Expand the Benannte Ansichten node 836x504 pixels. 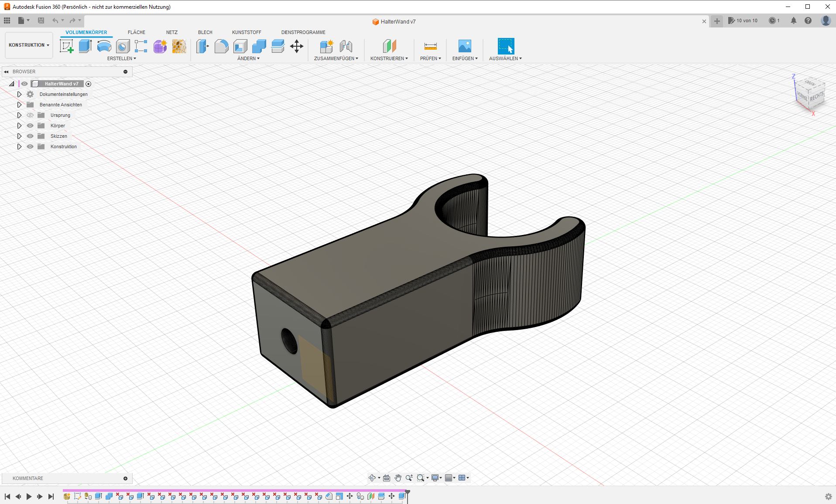click(x=19, y=105)
